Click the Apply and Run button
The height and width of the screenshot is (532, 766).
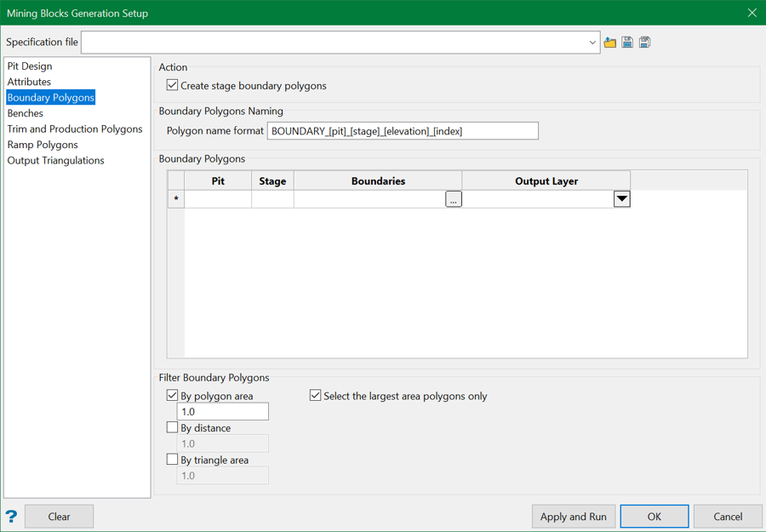point(573,516)
